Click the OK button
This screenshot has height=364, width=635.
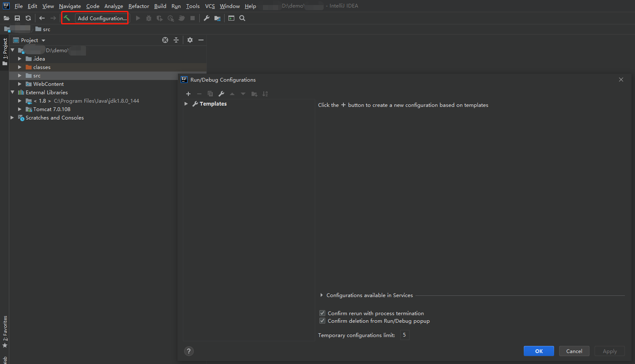coord(539,351)
